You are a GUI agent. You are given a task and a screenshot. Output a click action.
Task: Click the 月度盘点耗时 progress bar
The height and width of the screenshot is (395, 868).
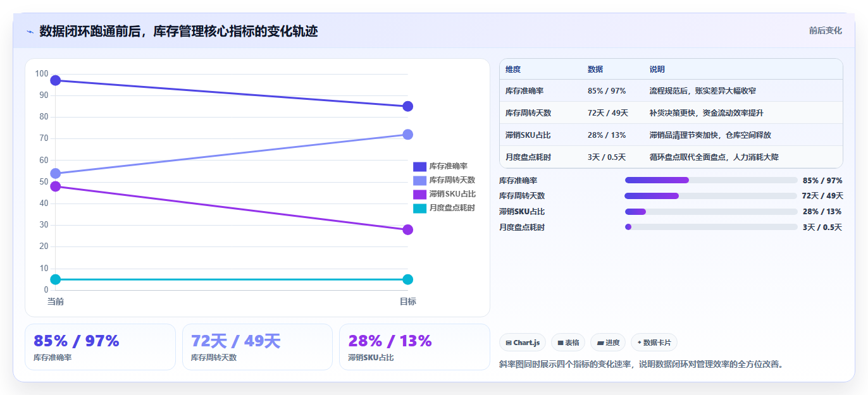point(711,227)
